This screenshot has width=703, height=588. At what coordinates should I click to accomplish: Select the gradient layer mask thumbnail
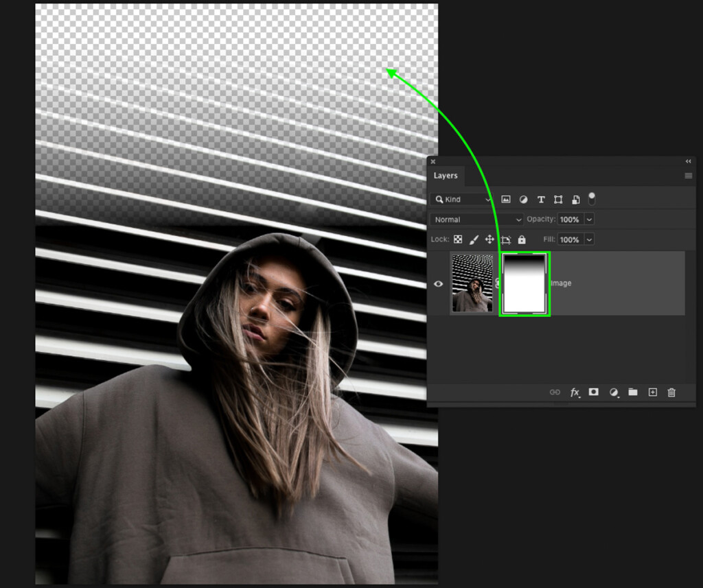coord(525,283)
